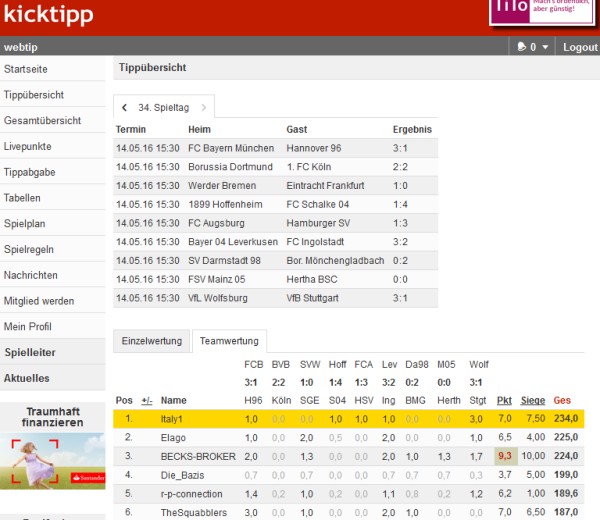Click the 1:4 result for Hoffenheim match

(x=400, y=204)
